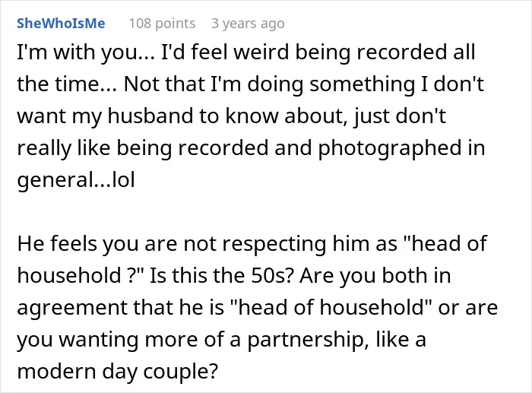532x393 pixels.
Task: Click the line starting "household ?"
Action: (x=234, y=276)
